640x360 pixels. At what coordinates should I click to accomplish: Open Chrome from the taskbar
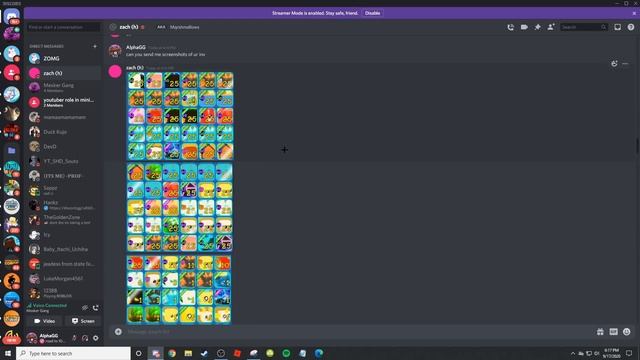[x=172, y=353]
